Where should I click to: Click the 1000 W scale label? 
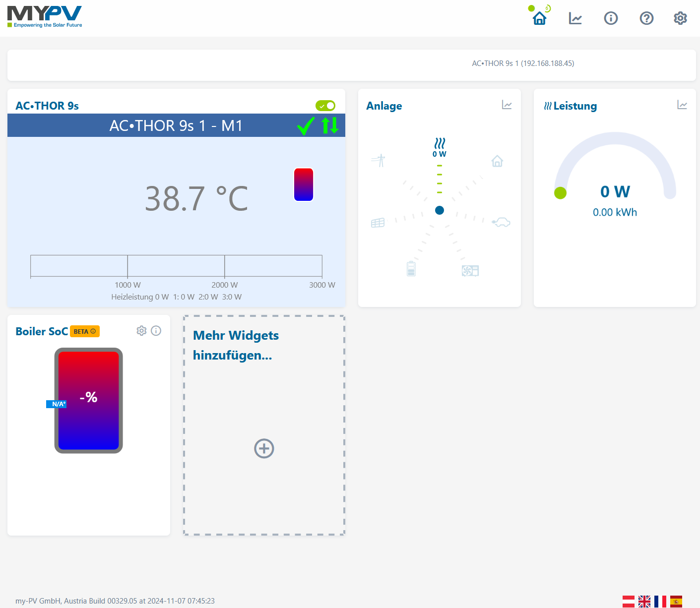pyautogui.click(x=127, y=285)
